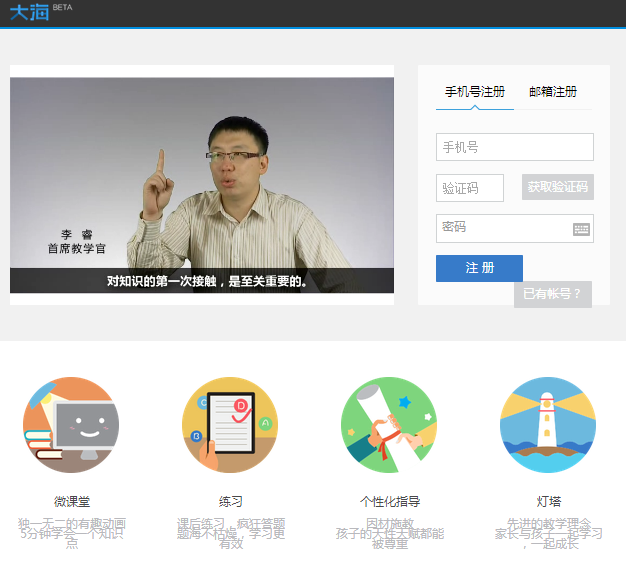Click the 练习 tablet exercise icon
Screen dimensions: 626x577
pos(230,425)
